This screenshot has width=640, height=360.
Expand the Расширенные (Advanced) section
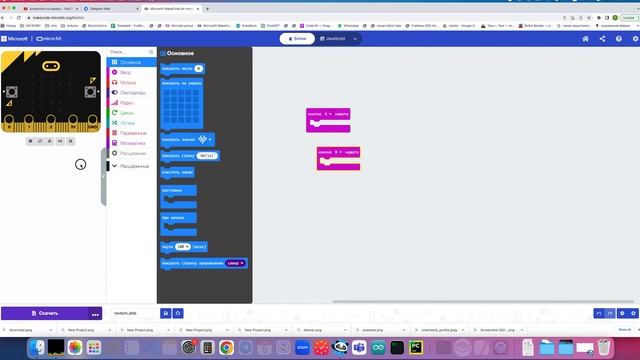131,166
